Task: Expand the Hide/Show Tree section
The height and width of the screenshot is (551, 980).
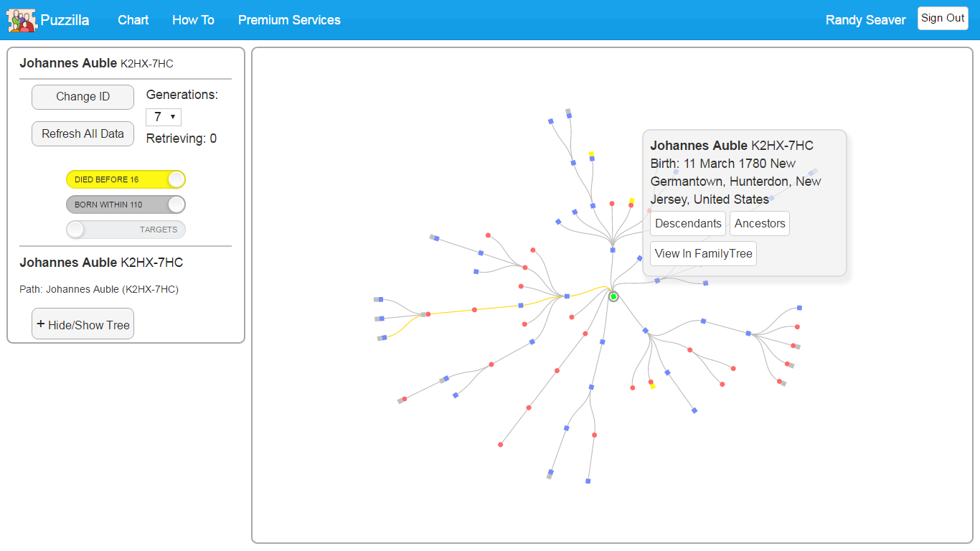Action: (x=83, y=324)
